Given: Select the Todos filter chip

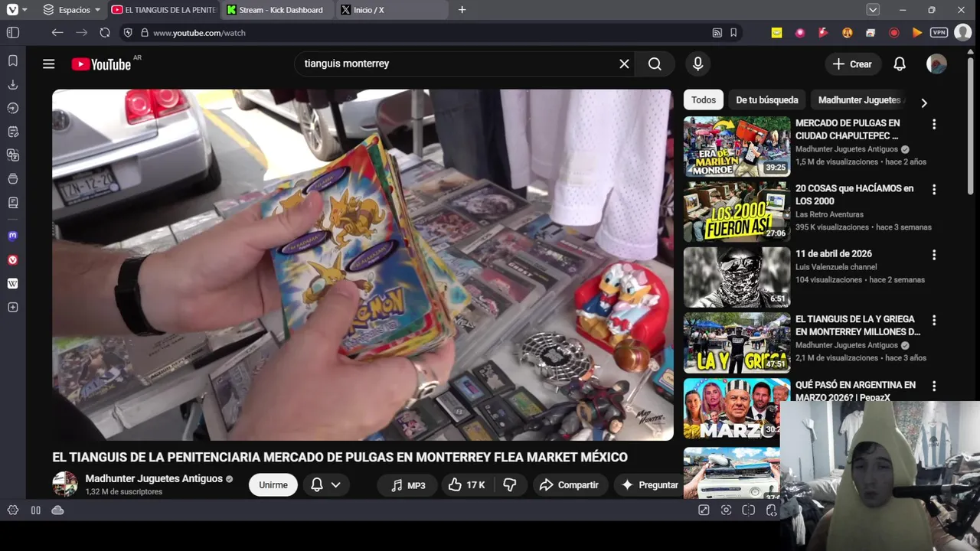Looking at the screenshot, I should tap(704, 100).
